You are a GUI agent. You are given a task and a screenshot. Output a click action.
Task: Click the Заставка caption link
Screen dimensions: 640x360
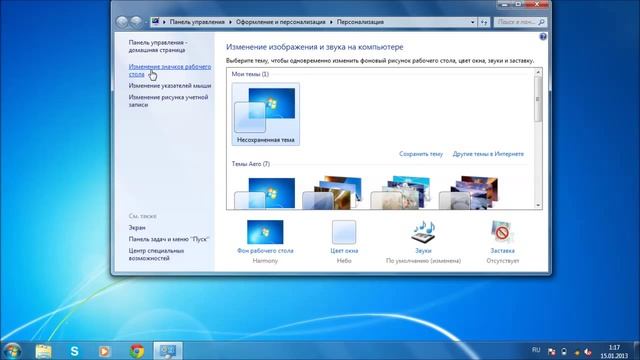click(x=502, y=251)
